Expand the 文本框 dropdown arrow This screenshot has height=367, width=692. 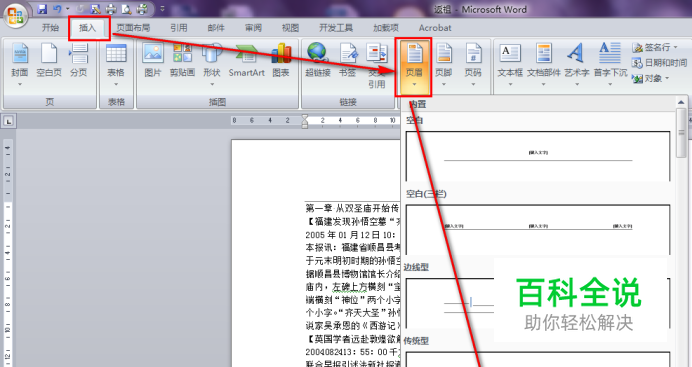point(510,84)
